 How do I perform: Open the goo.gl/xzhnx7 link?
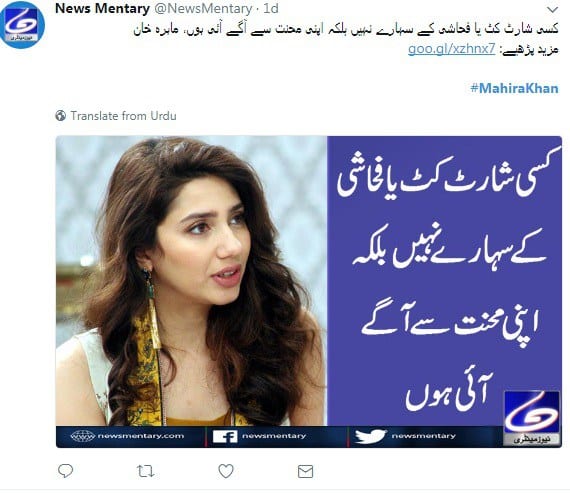[451, 49]
